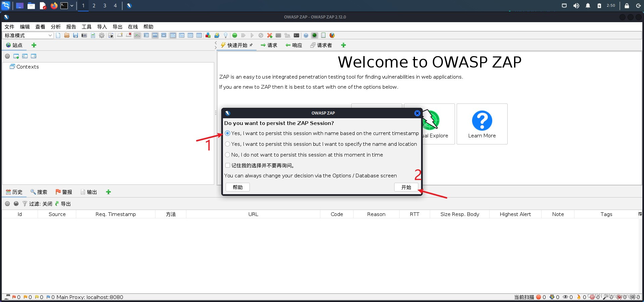Click the Manage Add-ons colored blocks icon
The width and height of the screenshot is (644, 302).
pos(208,35)
